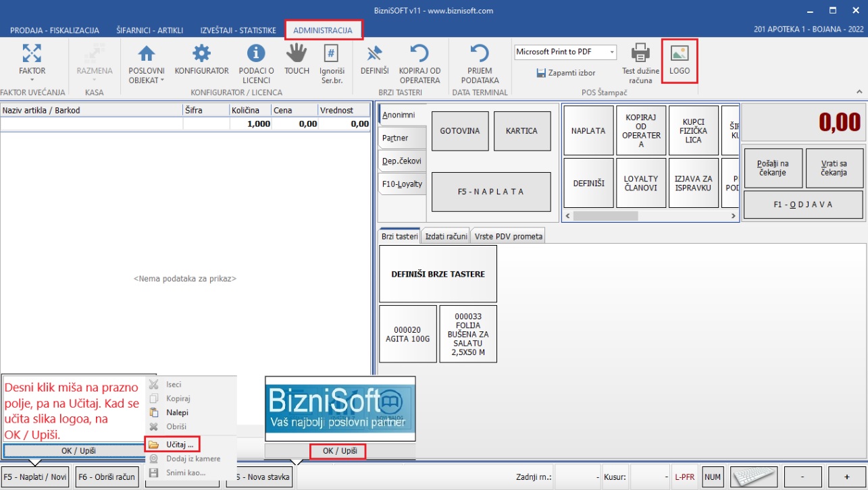Open the LOGO image icon
The height and width of the screenshot is (490, 868).
pos(679,54)
